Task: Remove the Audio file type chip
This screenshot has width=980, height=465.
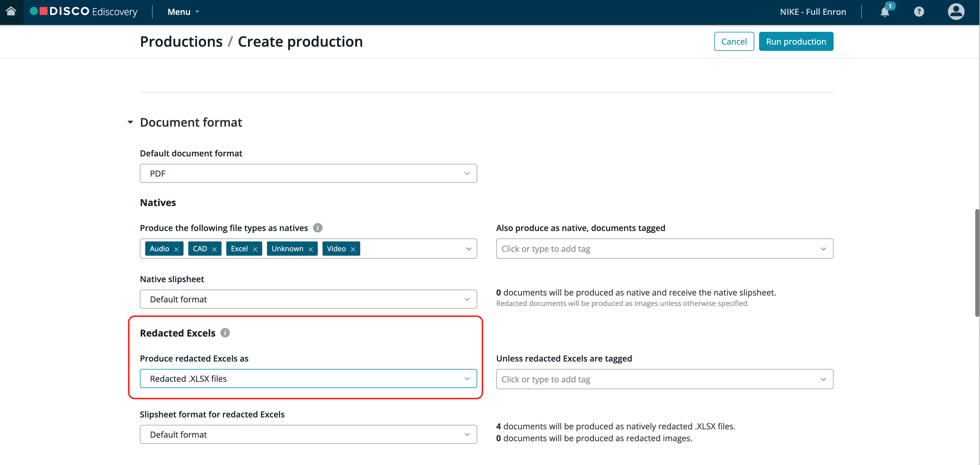Action: point(176,249)
